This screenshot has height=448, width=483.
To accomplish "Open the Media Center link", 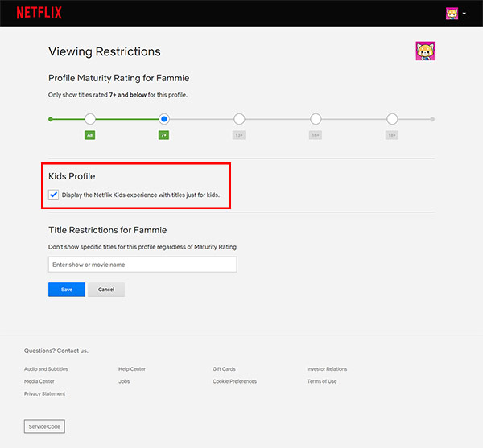I will tap(39, 381).
